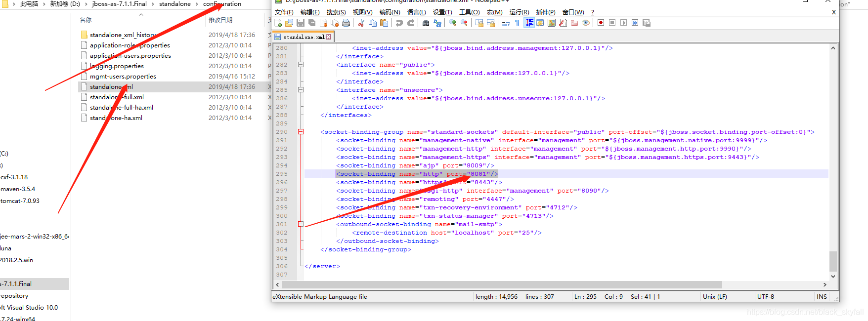Open the 编码(N) menu

390,12
